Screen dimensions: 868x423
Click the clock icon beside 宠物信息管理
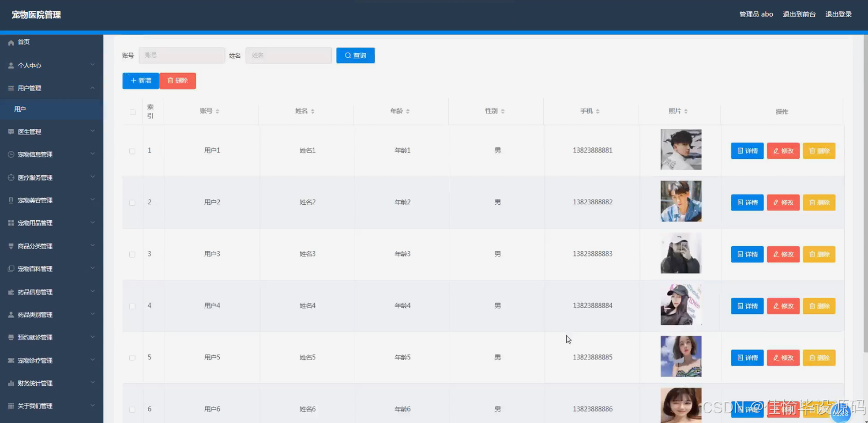pyautogui.click(x=11, y=155)
